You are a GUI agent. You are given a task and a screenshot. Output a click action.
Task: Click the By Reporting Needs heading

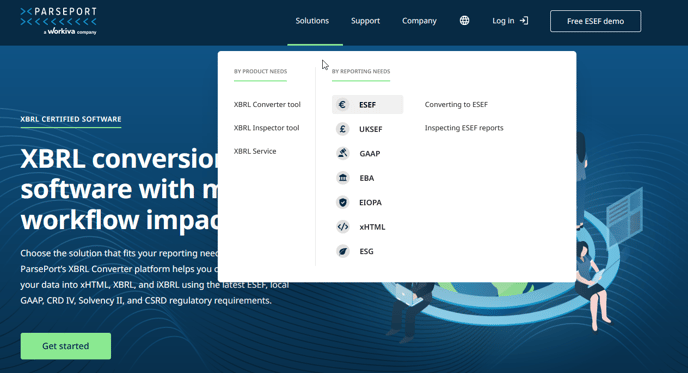(361, 71)
